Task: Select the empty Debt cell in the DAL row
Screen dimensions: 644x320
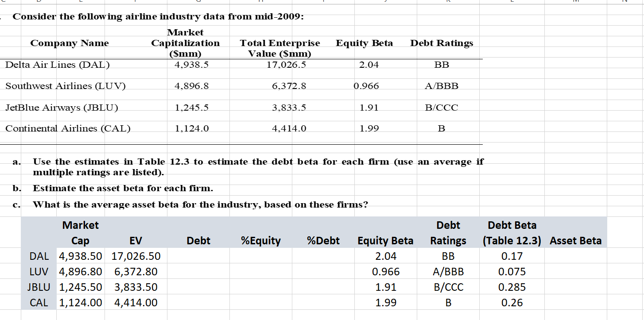Action: tap(199, 256)
